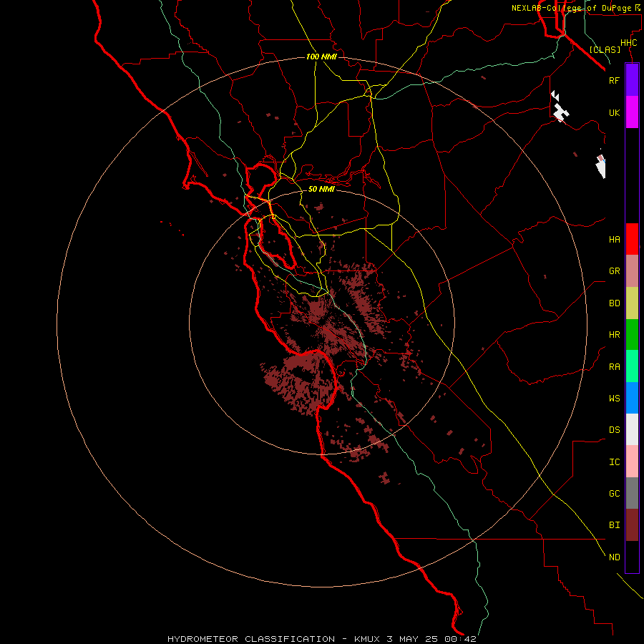
Task: Click the 'HR' legend label
Action: tap(614, 335)
